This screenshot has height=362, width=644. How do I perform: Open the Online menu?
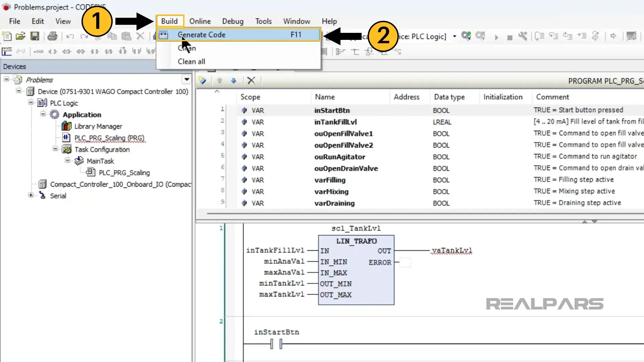[x=200, y=21]
